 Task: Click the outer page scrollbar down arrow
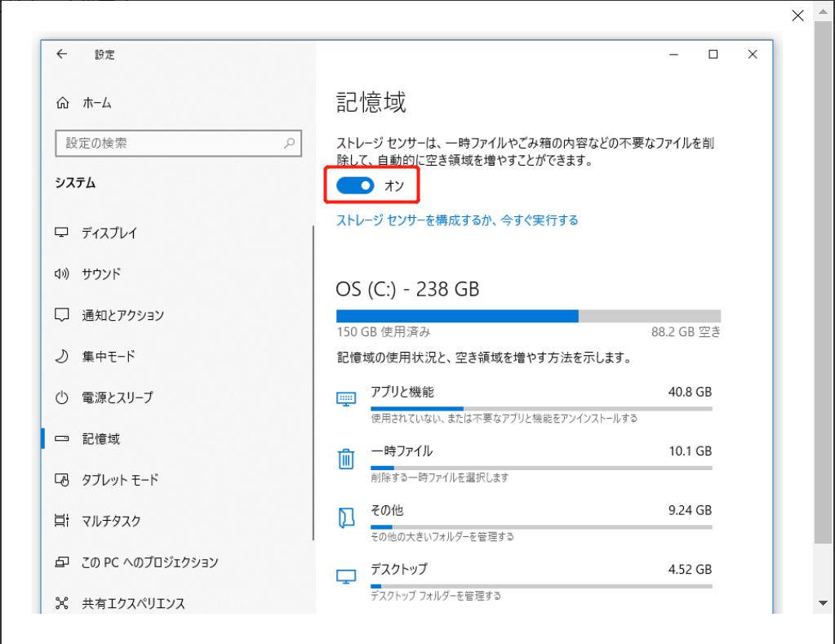coord(823,603)
